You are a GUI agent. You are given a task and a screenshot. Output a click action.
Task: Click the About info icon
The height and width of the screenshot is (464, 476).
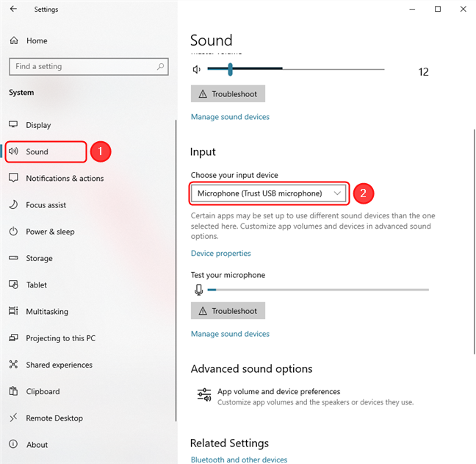coord(13,444)
